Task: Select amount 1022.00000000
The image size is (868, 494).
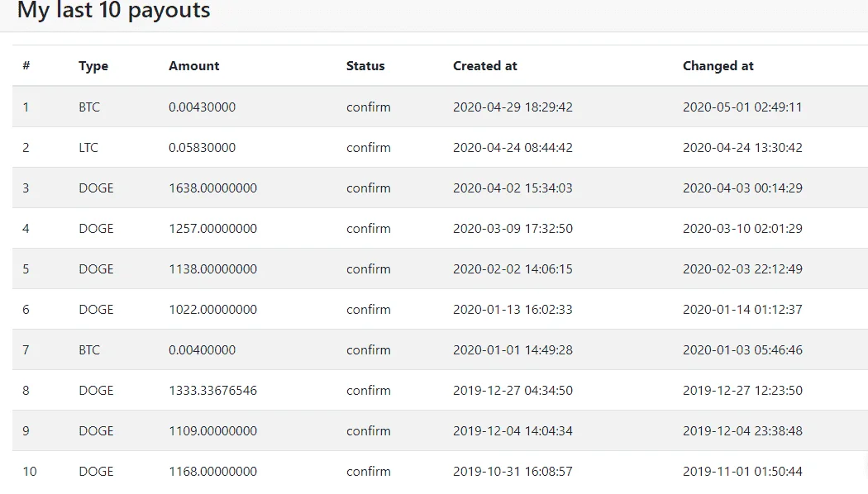Action: point(212,309)
